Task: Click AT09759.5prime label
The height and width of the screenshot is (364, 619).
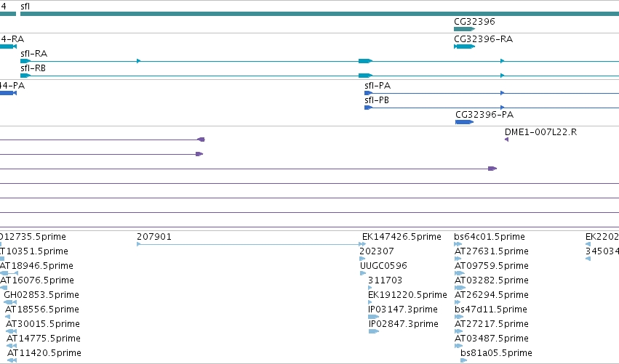Action: click(x=492, y=266)
